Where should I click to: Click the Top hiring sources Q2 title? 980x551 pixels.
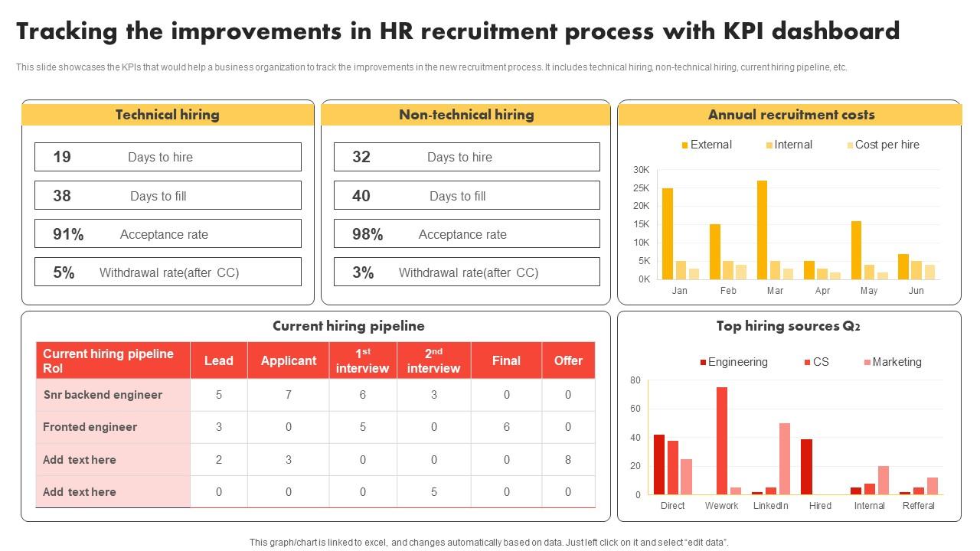click(x=789, y=326)
